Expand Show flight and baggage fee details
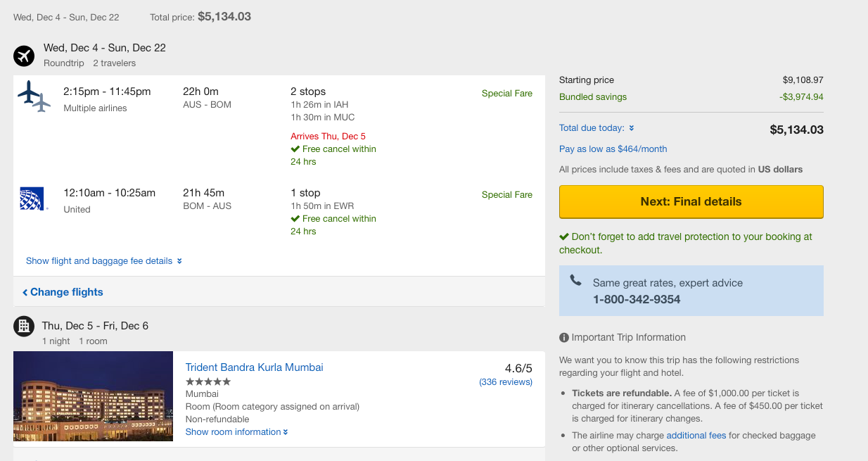The width and height of the screenshot is (868, 461). pos(104,261)
